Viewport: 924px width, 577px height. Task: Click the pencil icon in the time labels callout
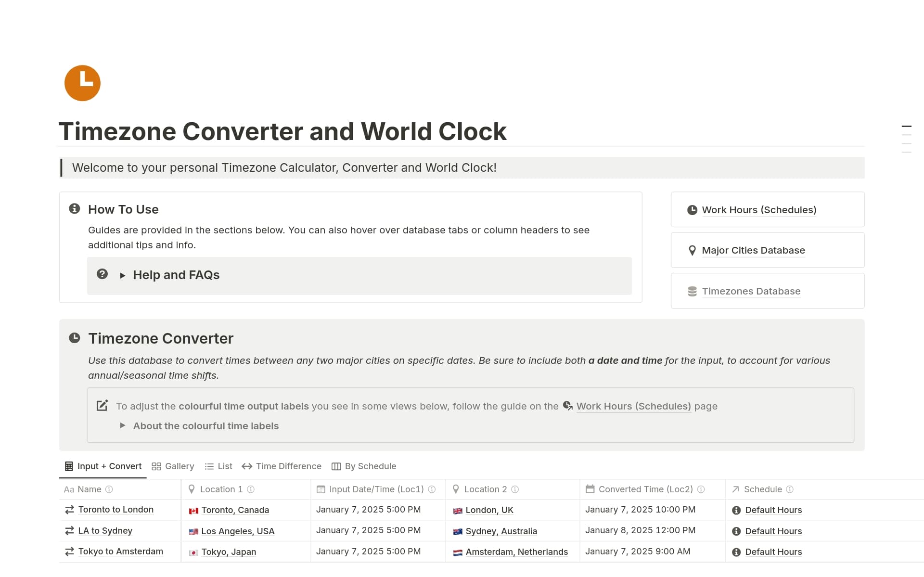point(102,405)
